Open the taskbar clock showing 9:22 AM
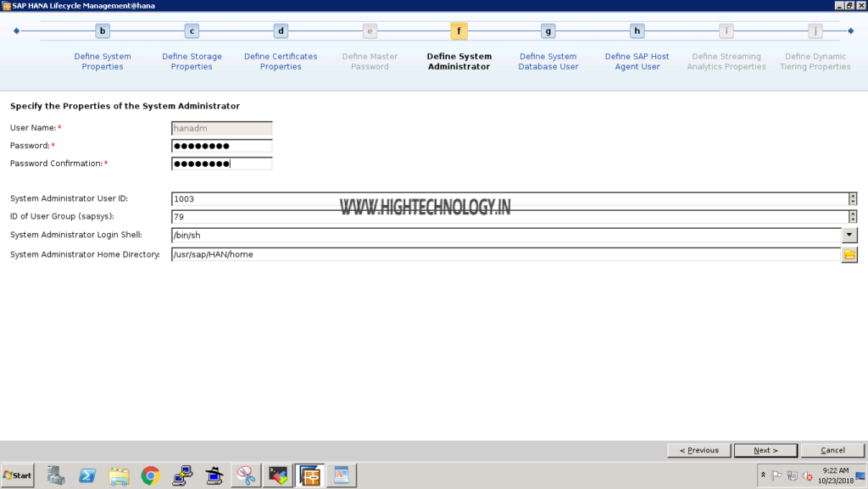 835,475
